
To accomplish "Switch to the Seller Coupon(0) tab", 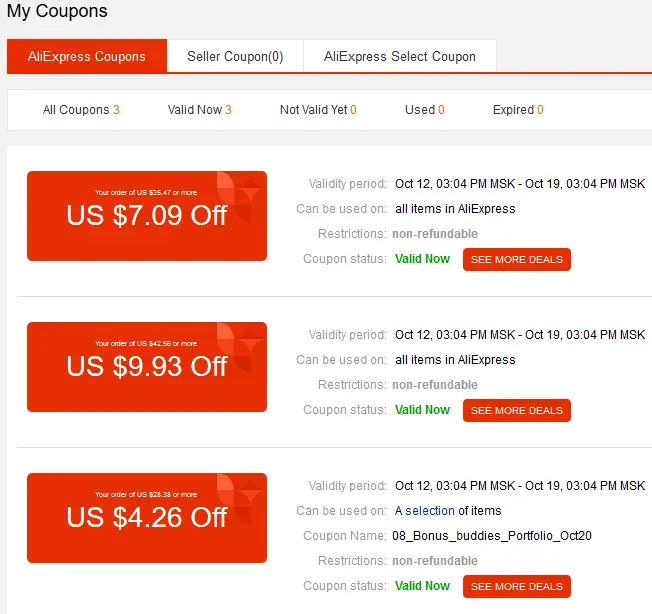I will [235, 56].
